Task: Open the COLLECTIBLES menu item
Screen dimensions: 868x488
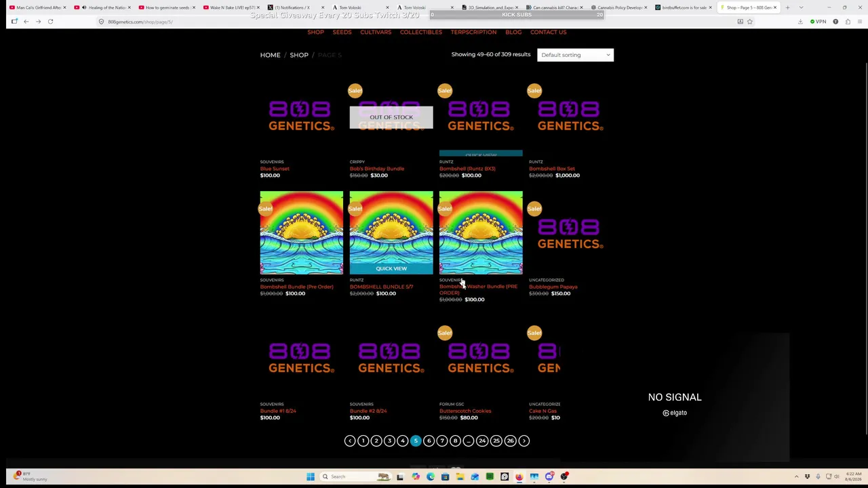Action: click(x=421, y=32)
